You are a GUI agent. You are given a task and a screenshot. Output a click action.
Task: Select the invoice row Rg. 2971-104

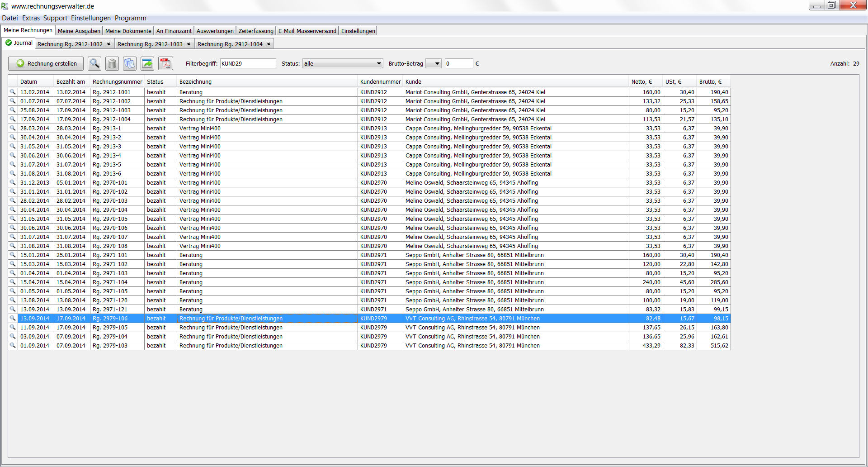[x=110, y=282]
